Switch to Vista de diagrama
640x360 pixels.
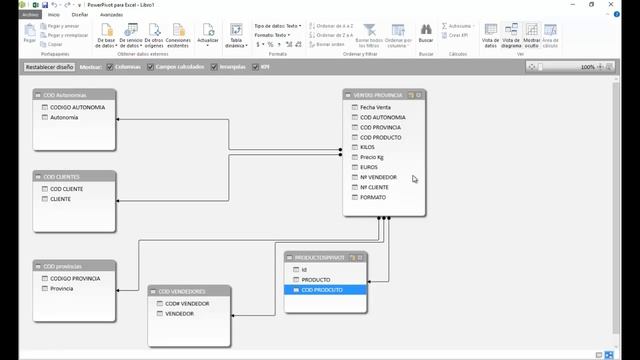[x=511, y=36]
